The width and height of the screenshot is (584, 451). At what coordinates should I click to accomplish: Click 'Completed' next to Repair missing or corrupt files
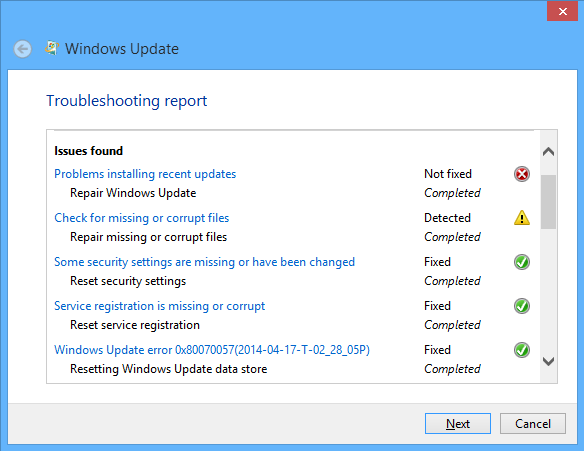(452, 237)
